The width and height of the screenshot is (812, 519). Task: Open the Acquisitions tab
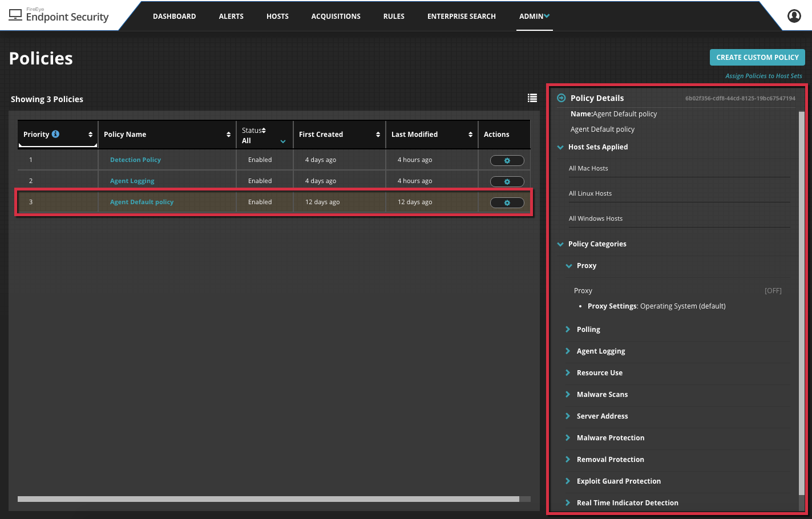pos(336,17)
